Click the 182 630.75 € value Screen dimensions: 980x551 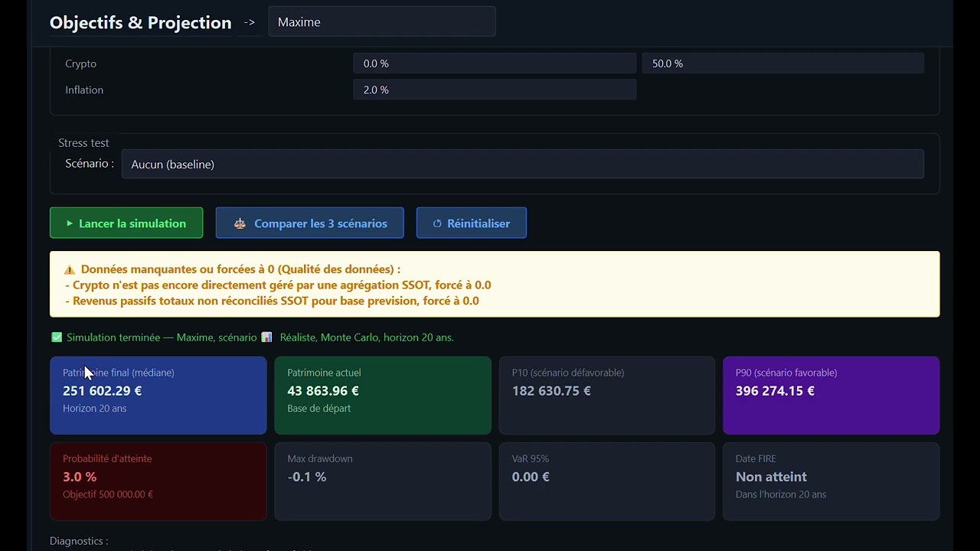[x=551, y=390]
